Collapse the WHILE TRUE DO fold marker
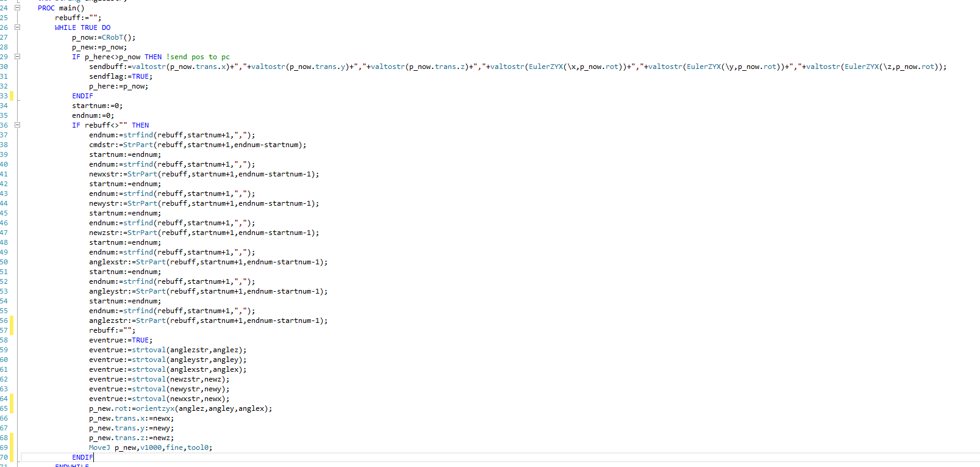980x467 pixels. pyautogui.click(x=17, y=27)
